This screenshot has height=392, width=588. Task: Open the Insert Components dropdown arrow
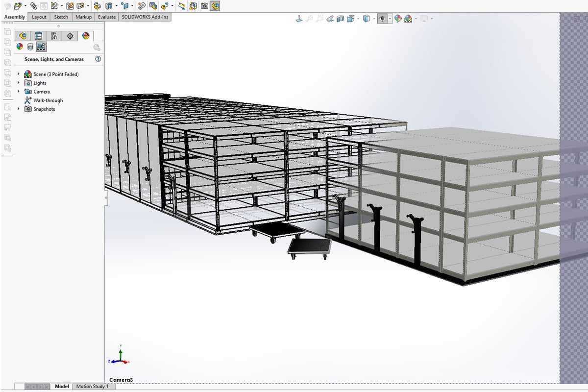25,6
